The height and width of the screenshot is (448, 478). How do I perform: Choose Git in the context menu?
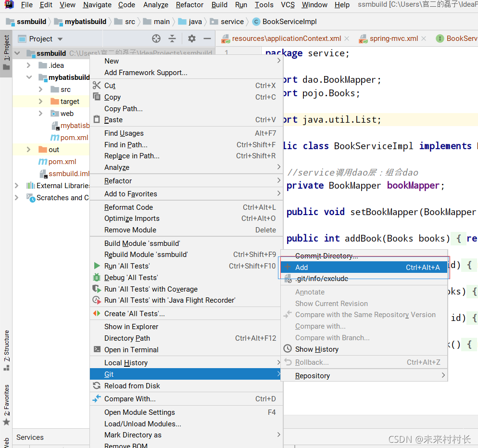click(x=185, y=374)
